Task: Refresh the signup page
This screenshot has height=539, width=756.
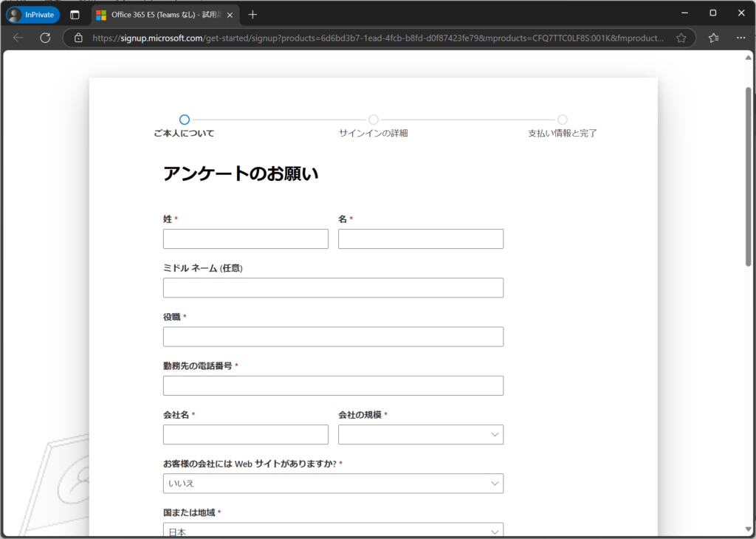Action: coord(45,38)
